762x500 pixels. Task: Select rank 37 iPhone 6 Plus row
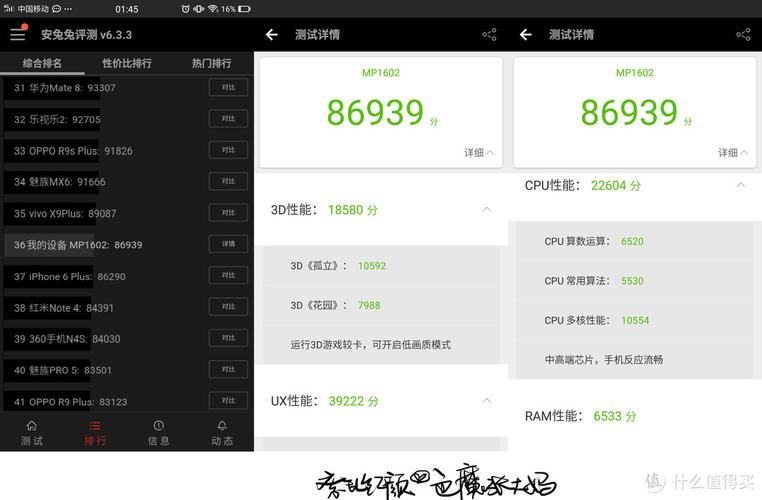point(126,276)
